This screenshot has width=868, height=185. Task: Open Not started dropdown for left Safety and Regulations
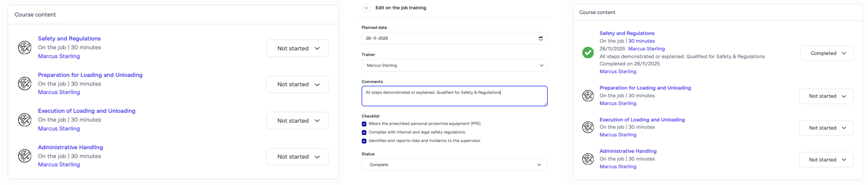[297, 48]
